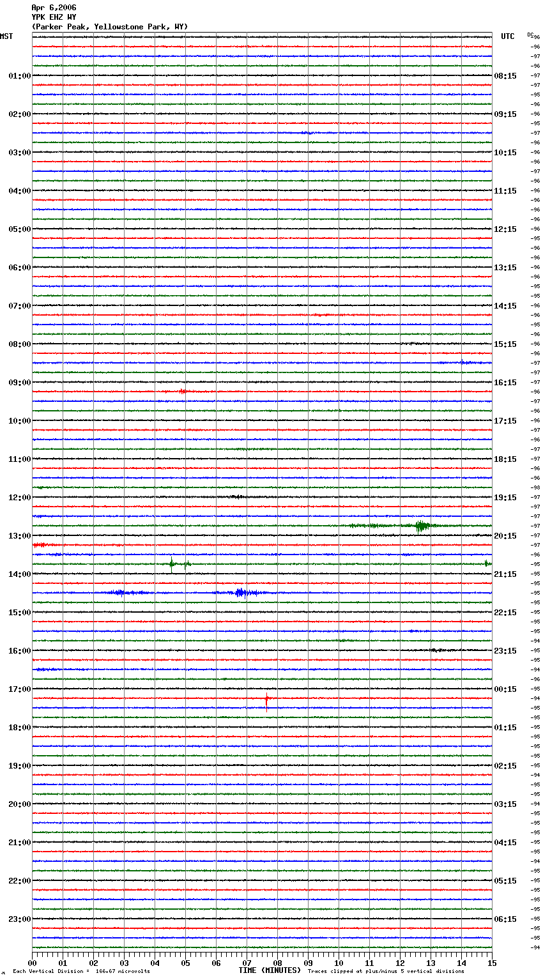Click the "18:00" MST time label
Viewport: 543px width, 980px height.
[x=20, y=728]
